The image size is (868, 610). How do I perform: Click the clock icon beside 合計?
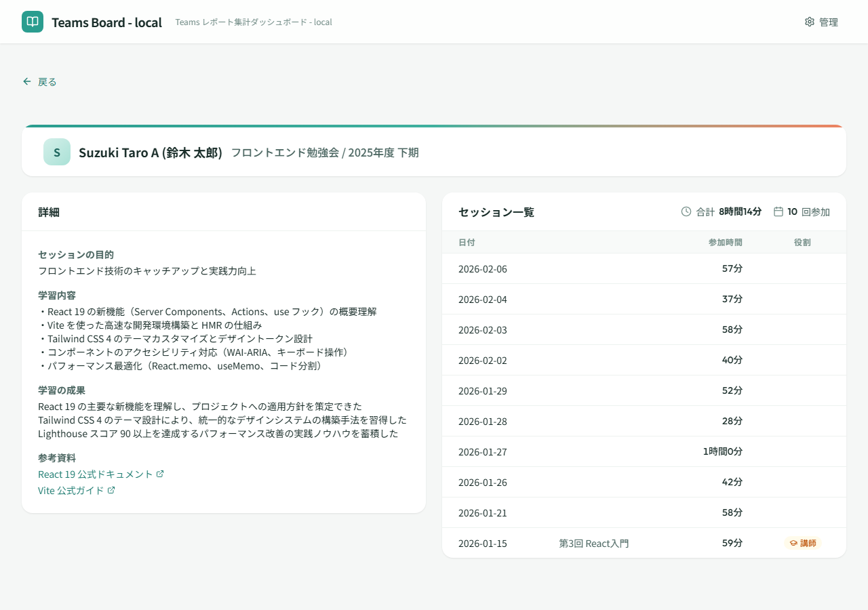pos(686,211)
